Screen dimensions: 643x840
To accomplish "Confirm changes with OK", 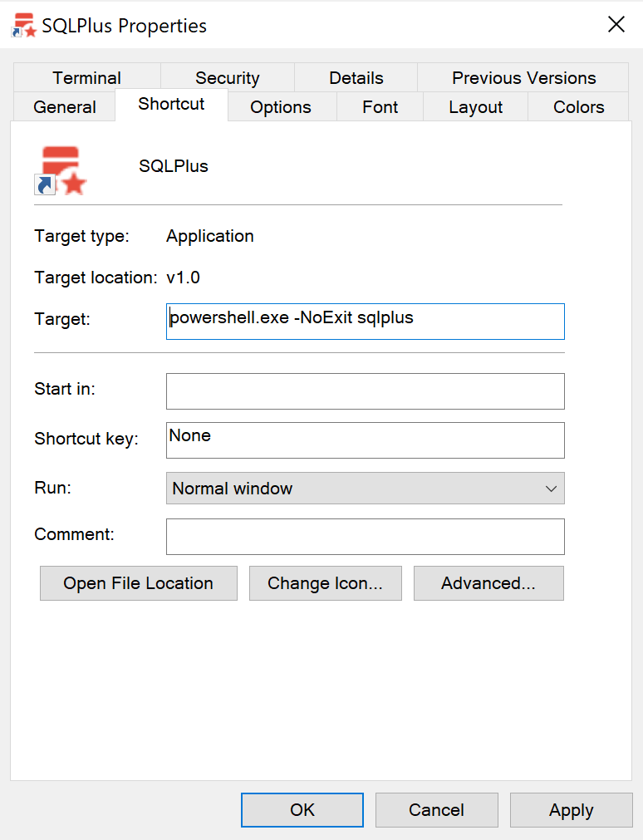I will pyautogui.click(x=302, y=809).
